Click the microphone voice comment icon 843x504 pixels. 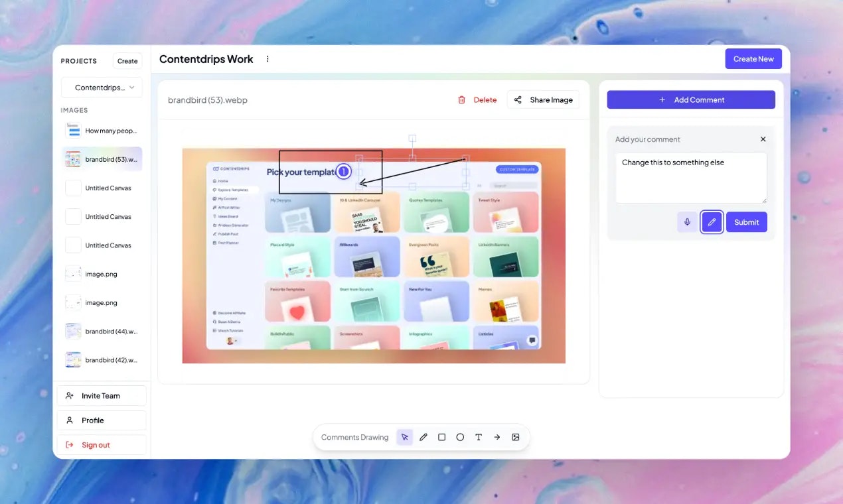pos(687,222)
